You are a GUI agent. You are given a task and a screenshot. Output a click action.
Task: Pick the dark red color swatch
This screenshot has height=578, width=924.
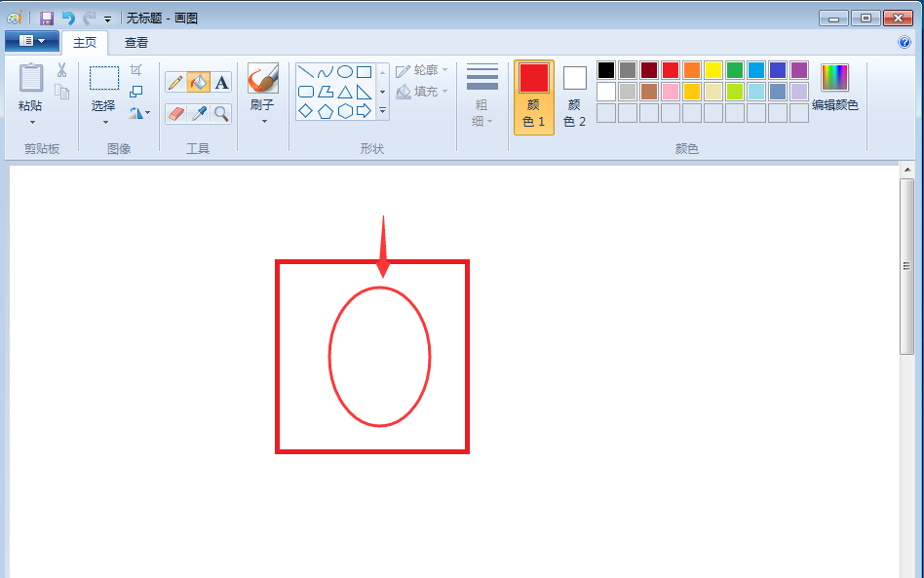pos(649,70)
